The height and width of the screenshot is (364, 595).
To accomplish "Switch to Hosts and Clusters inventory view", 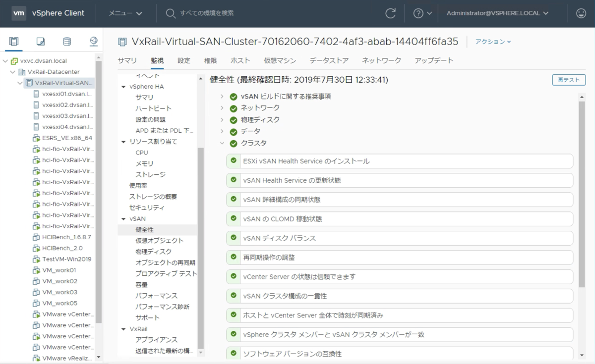I will [14, 42].
